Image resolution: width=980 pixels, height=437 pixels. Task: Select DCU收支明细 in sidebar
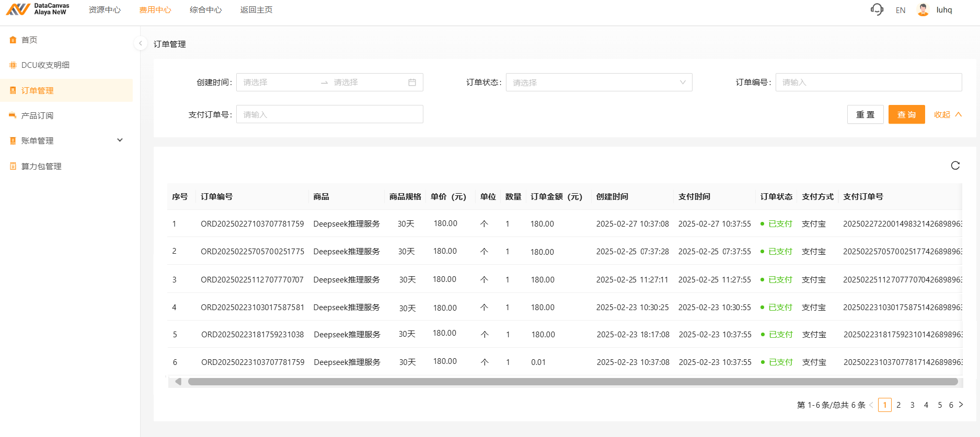click(45, 65)
